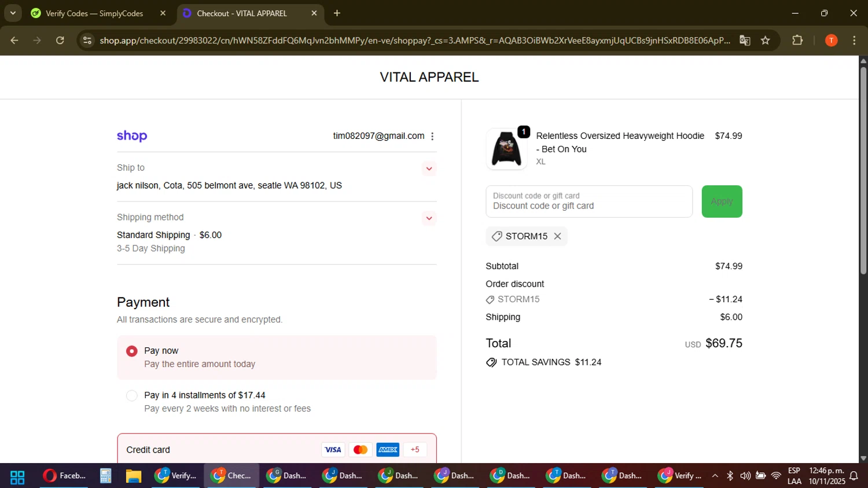Open Chrome three-dot menu
This screenshot has width=868, height=488.
855,41
